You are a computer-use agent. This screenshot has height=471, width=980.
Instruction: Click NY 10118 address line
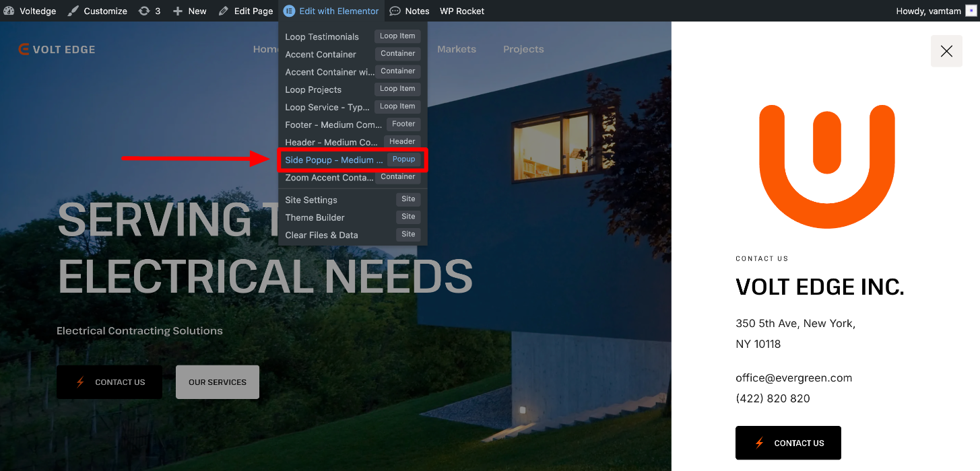pos(758,344)
